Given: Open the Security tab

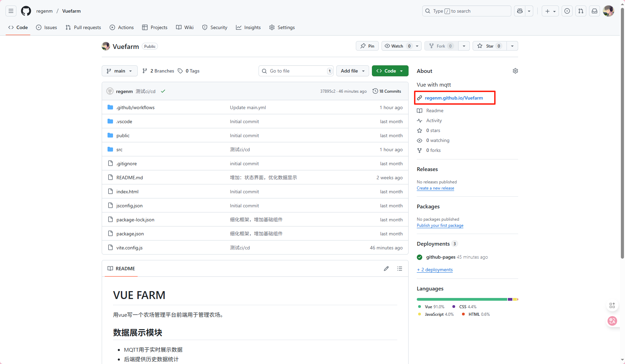Looking at the screenshot, I should (215, 27).
